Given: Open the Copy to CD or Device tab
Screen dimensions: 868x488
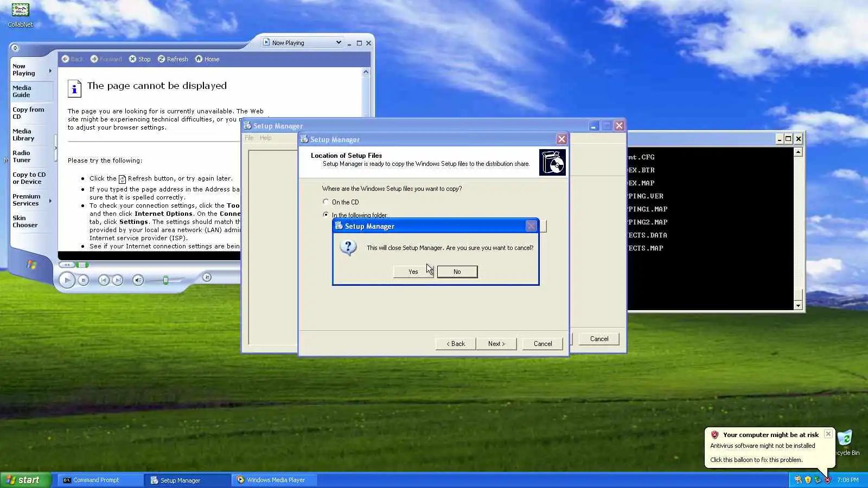Looking at the screenshot, I should [31, 178].
